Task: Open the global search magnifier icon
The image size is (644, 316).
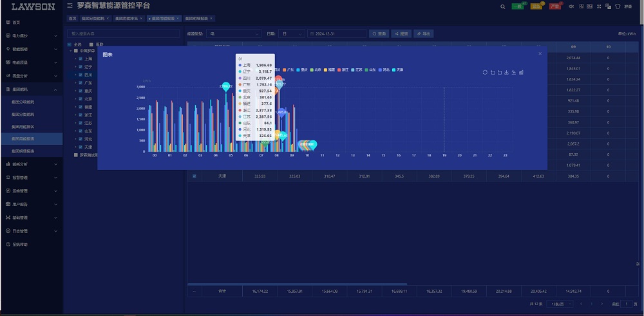Action: [503, 6]
